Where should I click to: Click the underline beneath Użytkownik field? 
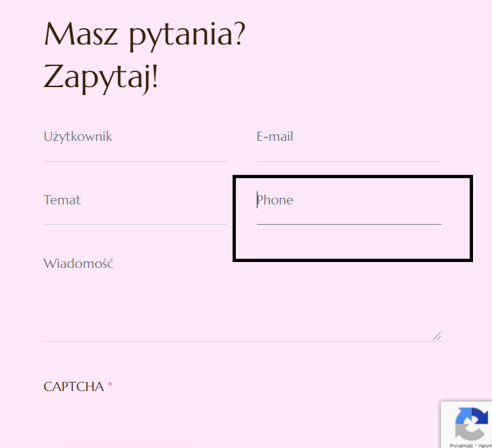tap(136, 161)
